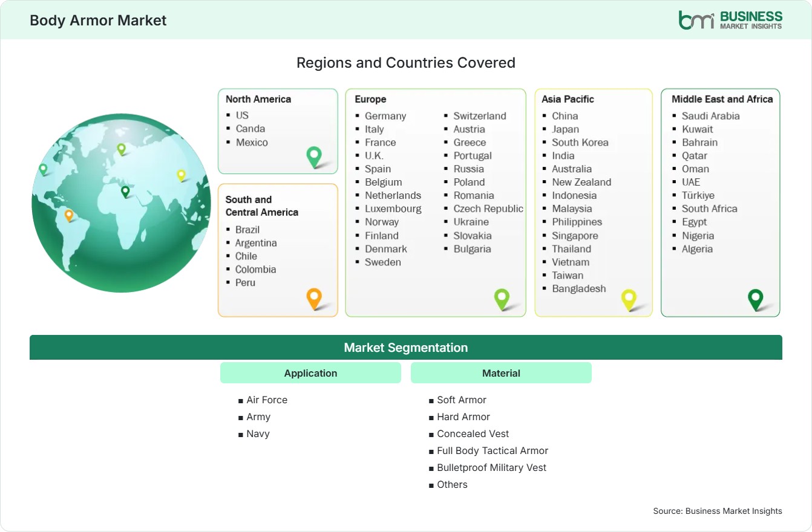Click 'Others' under Material
812x532 pixels.
coord(452,484)
